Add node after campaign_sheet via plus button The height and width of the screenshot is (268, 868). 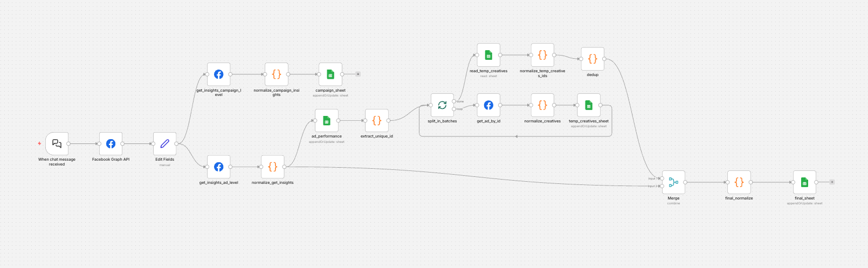(x=358, y=74)
